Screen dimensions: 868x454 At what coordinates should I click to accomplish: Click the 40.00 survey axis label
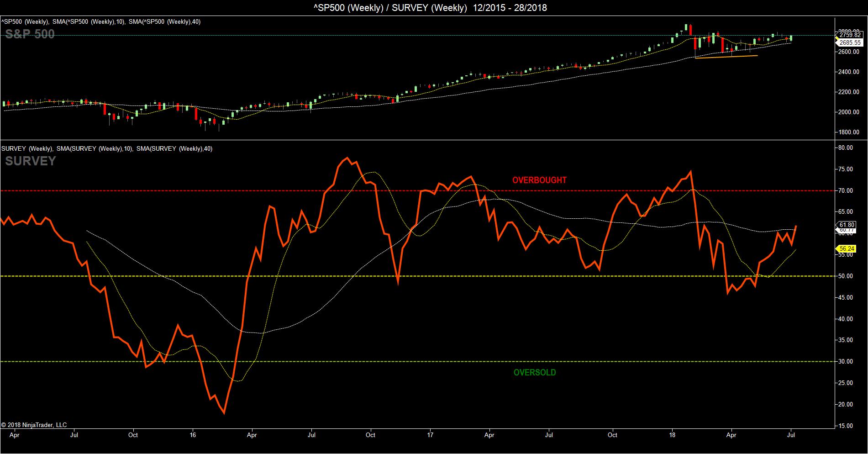point(846,319)
